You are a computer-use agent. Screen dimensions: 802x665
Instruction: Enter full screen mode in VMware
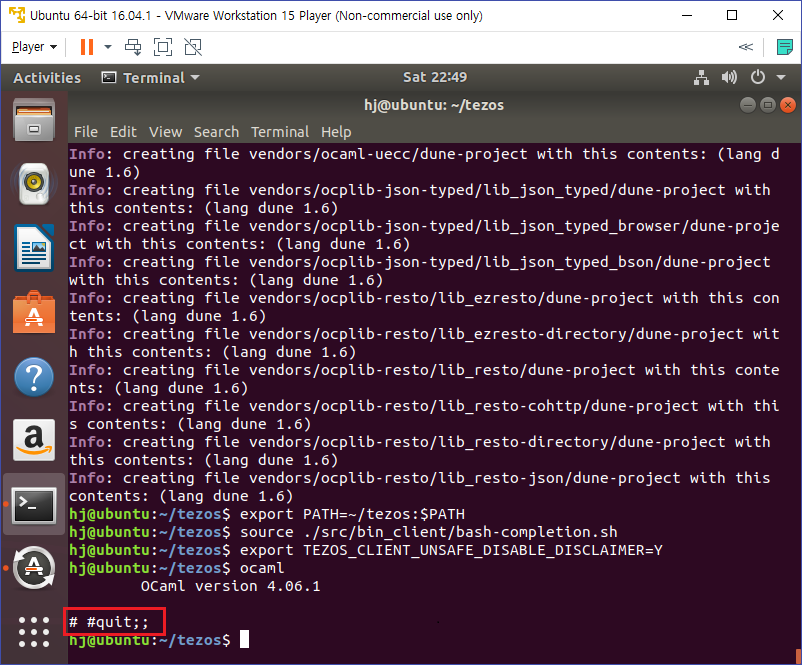(x=163, y=47)
